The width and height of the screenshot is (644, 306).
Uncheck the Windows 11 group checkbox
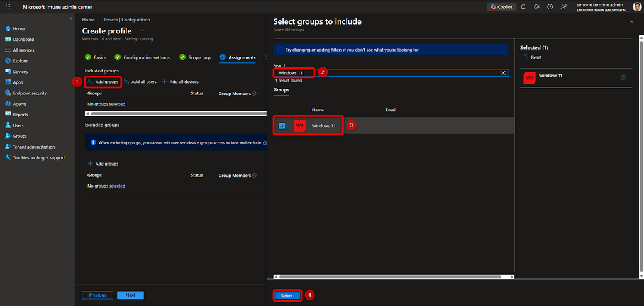(282, 126)
